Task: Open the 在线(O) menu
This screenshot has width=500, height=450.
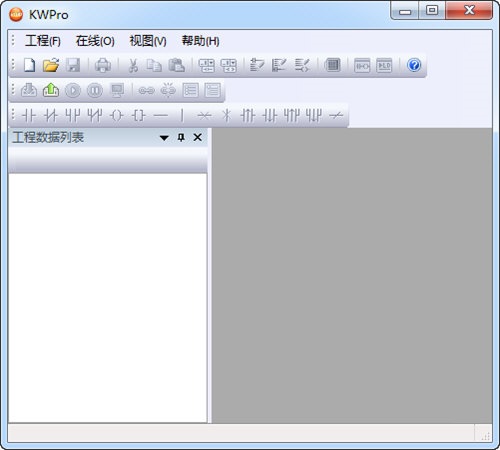Action: pos(95,41)
